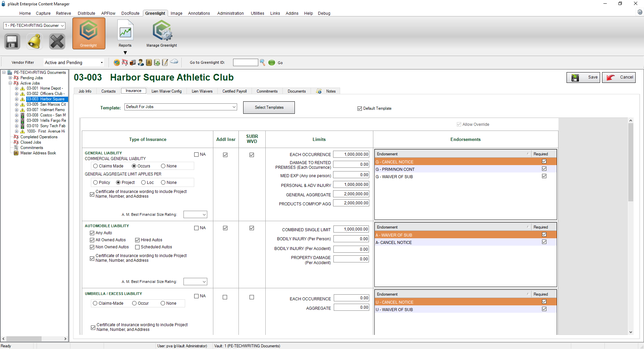
Task: Open Automobile A.M. Best rating dropdown
Action: (x=204, y=282)
